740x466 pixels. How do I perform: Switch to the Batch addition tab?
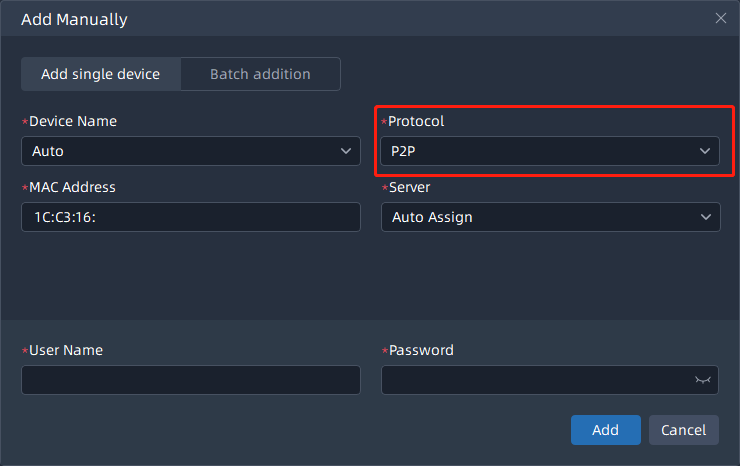point(260,74)
